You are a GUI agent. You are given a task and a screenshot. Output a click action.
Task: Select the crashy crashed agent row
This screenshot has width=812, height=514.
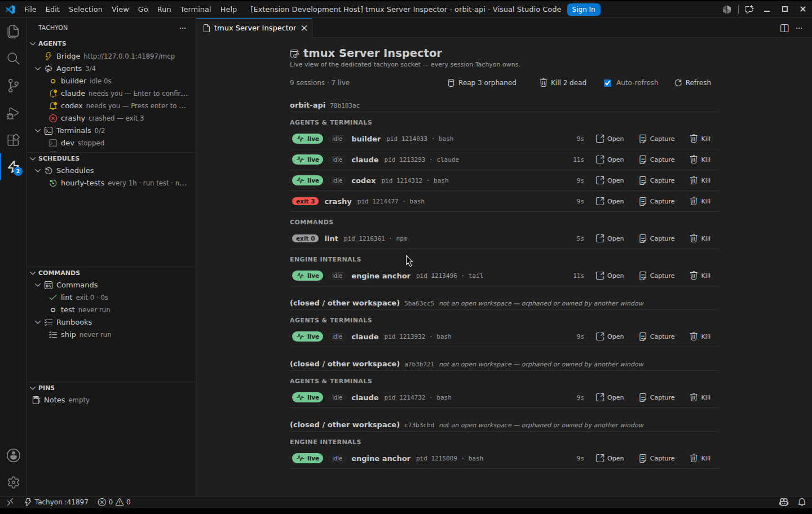tap(111, 118)
